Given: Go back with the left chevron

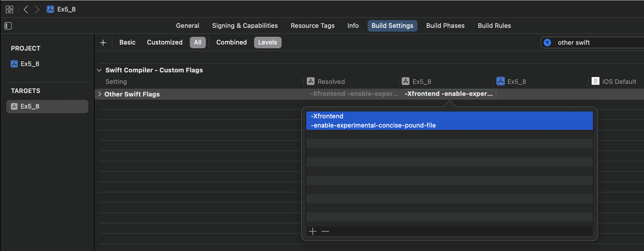Looking at the screenshot, I should pos(26,9).
